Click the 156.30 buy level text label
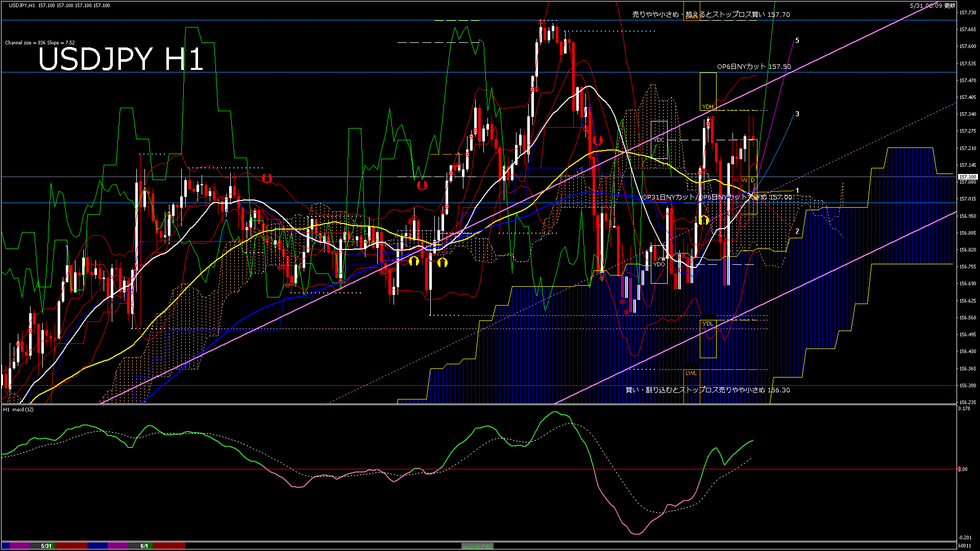This screenshot has width=980, height=551. click(x=707, y=390)
